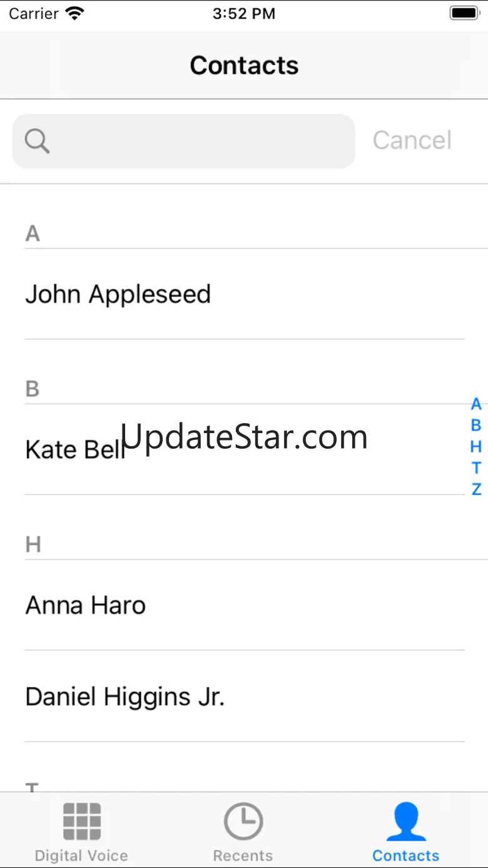Tap the battery status icon
Viewport: 488px width, 868px height.
point(464,13)
